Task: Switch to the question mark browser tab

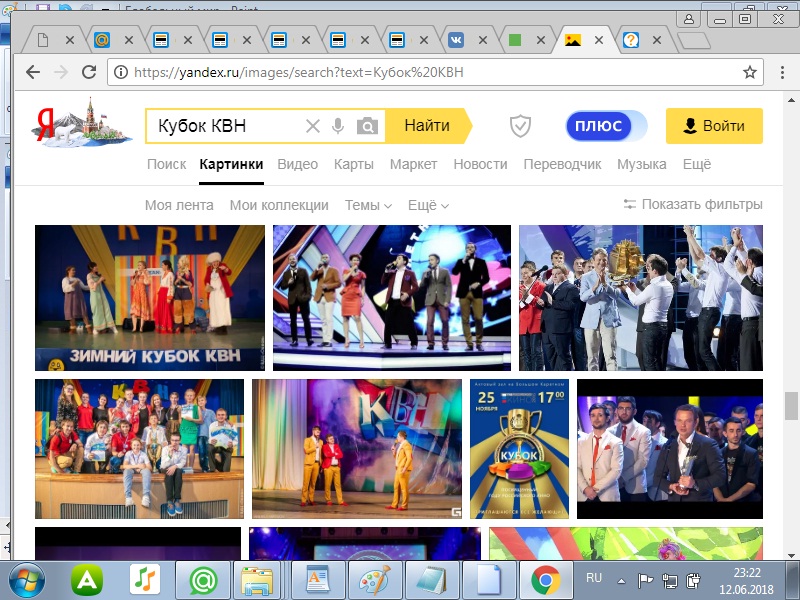Action: coord(631,40)
